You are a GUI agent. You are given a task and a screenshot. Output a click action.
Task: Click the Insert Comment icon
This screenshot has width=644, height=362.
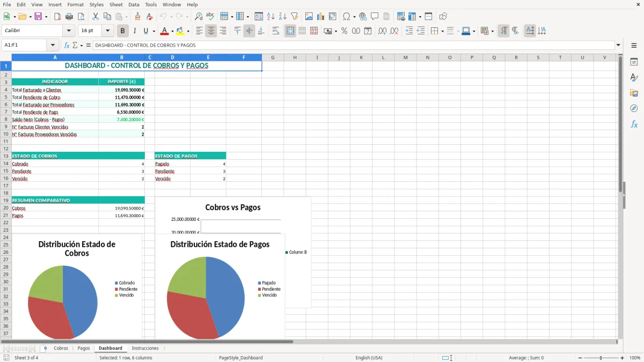[375, 17]
